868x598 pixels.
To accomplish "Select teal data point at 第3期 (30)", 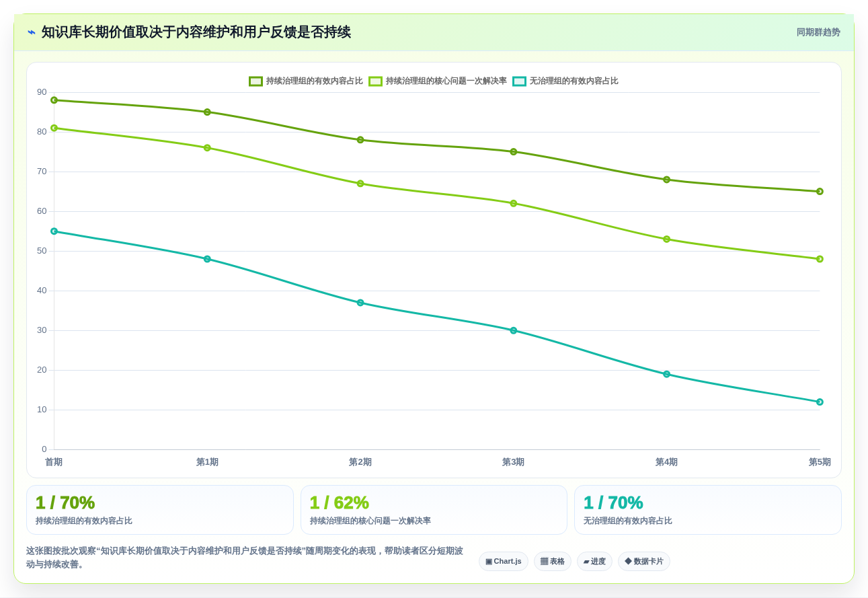I will tap(514, 330).
